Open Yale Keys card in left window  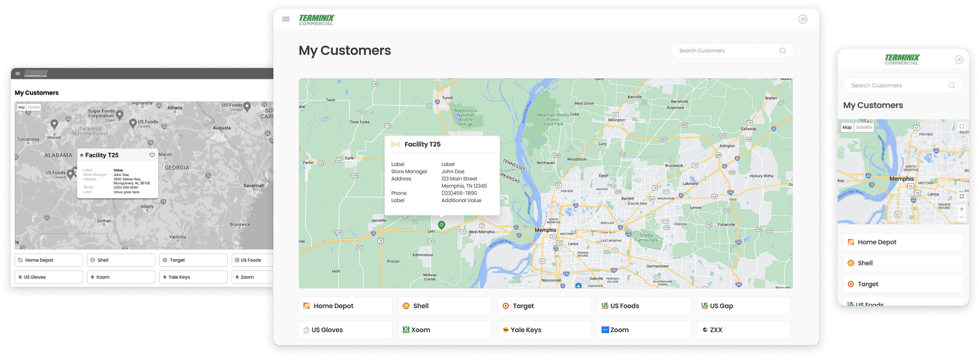click(x=193, y=277)
